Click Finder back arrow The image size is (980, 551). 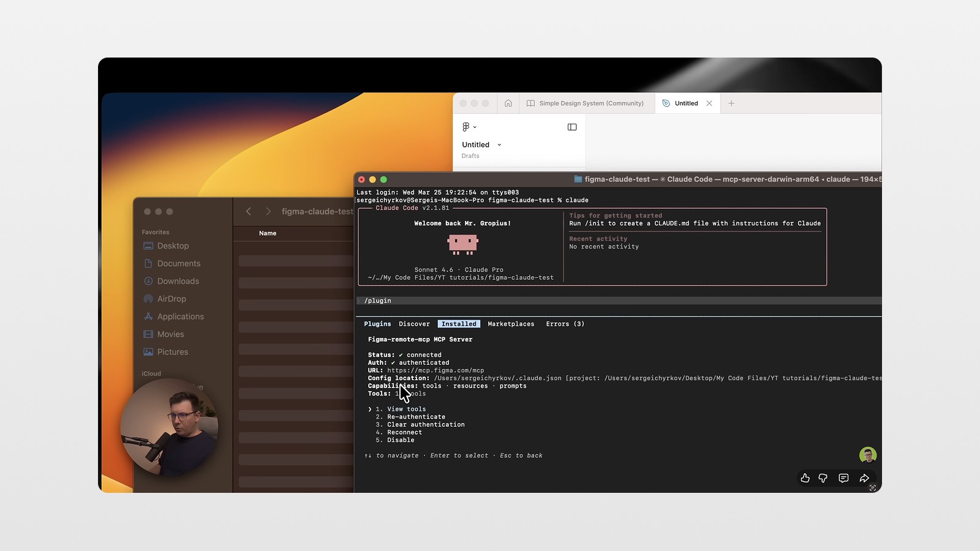pyautogui.click(x=249, y=211)
